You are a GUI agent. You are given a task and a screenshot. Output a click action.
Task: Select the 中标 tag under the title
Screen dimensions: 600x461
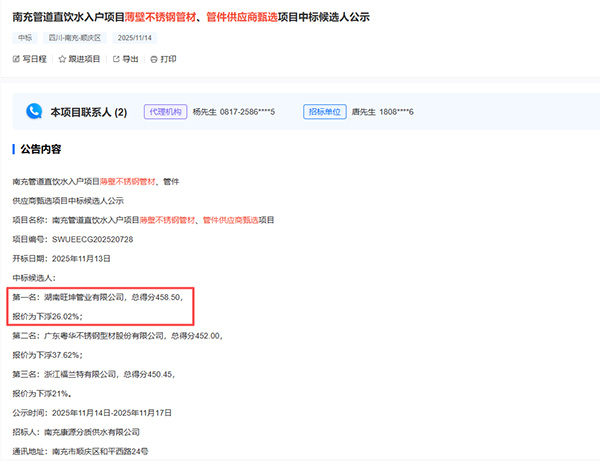(x=26, y=37)
